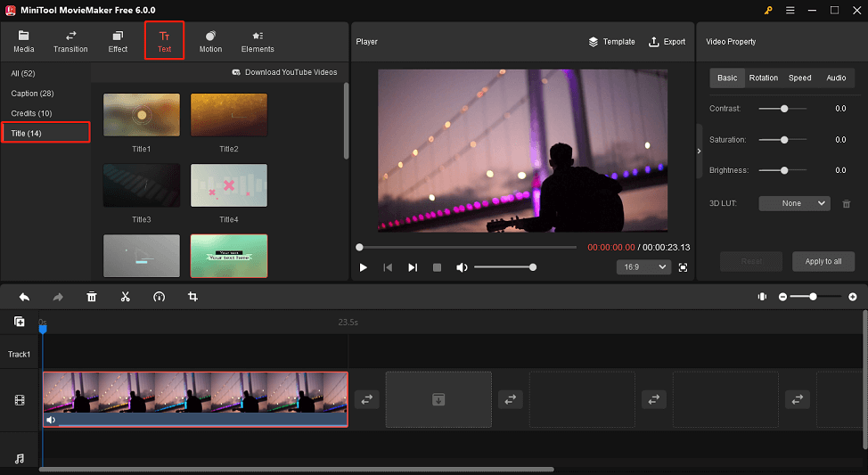
Task: Click the crop tool icon
Action: 192,297
